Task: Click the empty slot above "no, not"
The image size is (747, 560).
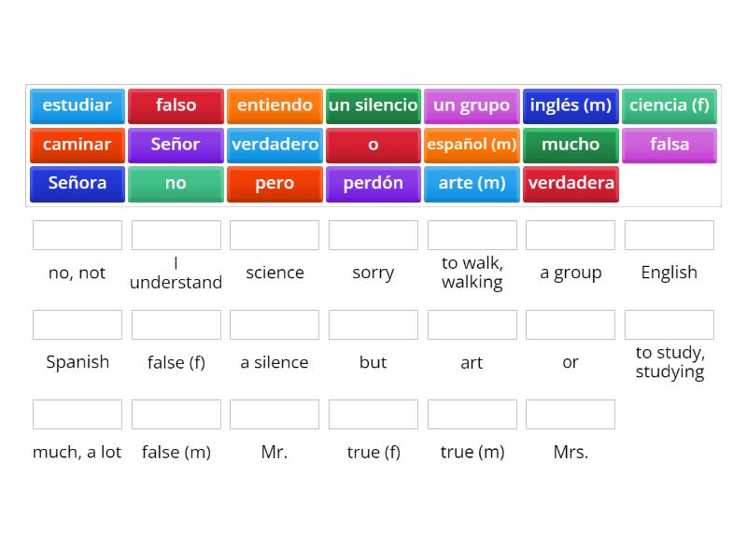Action: click(x=78, y=235)
